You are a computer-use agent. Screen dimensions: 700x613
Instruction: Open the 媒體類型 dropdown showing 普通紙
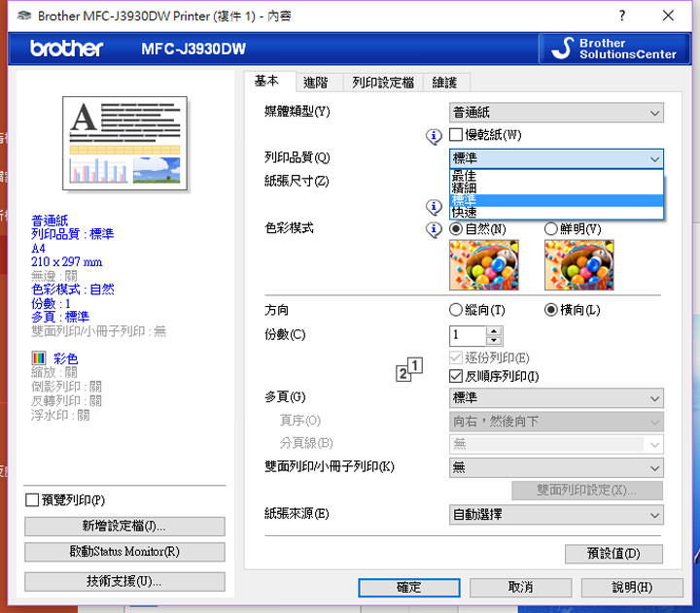click(x=556, y=113)
